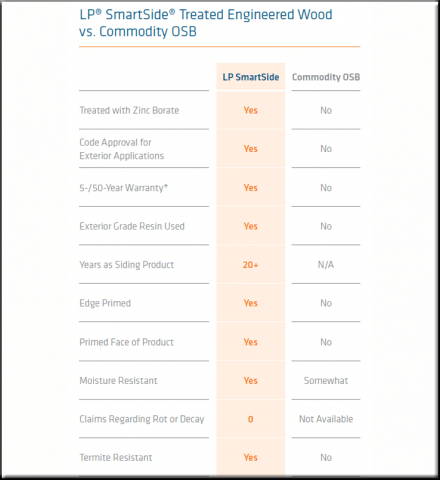The image size is (440, 480).
Task: Click the Code Approval for Exterior Applications label
Action: 122,149
